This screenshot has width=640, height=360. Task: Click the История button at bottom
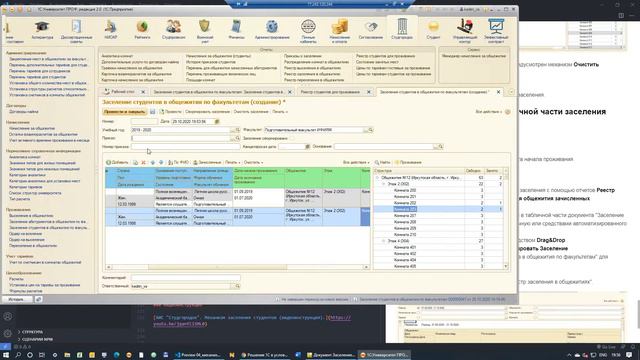point(16,299)
